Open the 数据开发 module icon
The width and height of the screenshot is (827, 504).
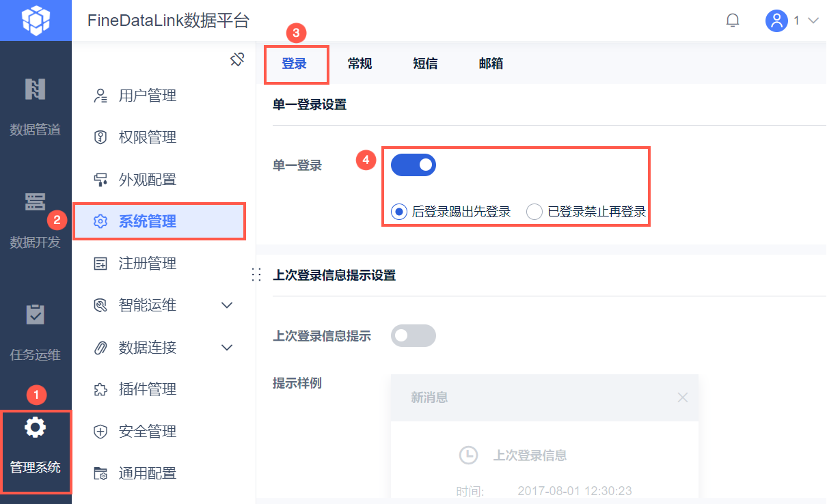pos(35,202)
